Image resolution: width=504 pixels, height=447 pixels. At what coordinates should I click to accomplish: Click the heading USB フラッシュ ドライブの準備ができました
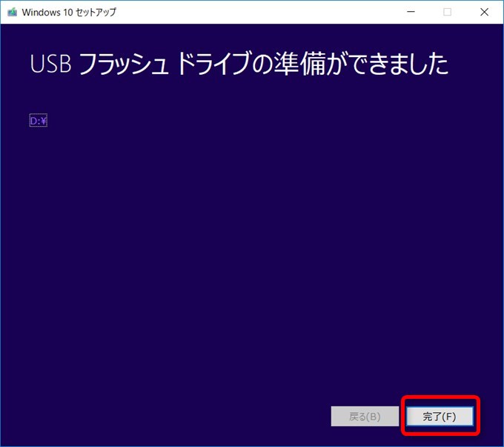tap(239, 64)
